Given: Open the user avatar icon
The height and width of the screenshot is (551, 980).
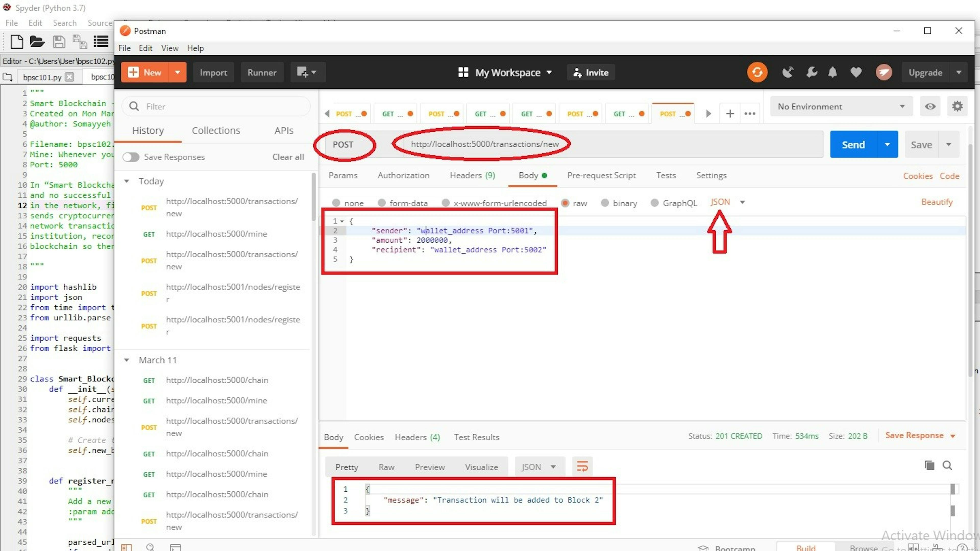Looking at the screenshot, I should click(884, 72).
